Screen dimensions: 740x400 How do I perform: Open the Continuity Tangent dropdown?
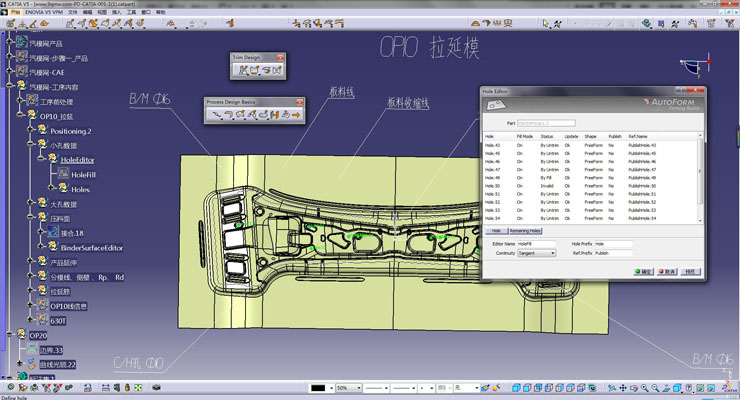point(553,254)
